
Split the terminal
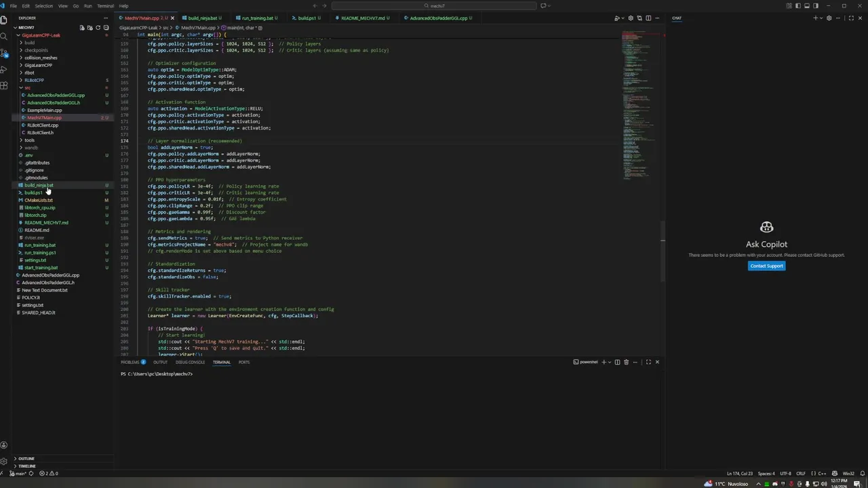click(617, 362)
